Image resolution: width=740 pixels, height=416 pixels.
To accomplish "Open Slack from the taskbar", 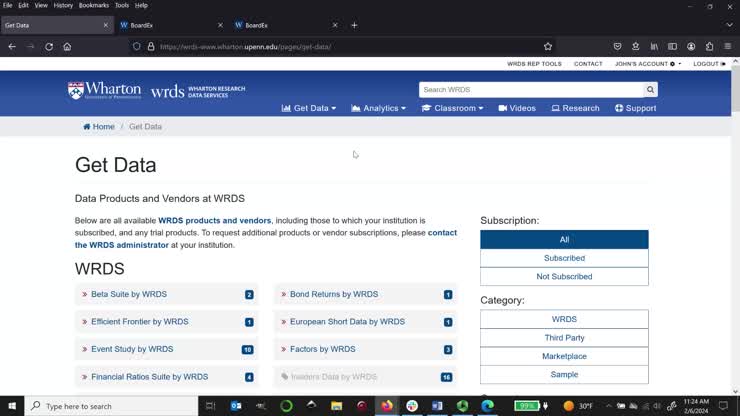I will pyautogui.click(x=412, y=406).
